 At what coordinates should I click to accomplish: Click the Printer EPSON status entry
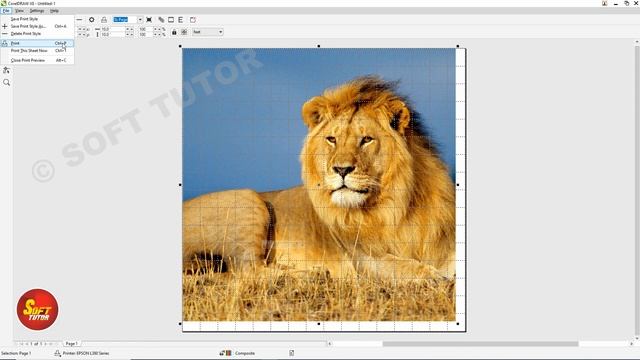[x=86, y=353]
